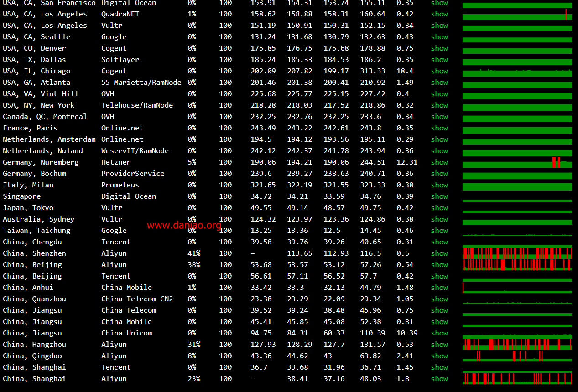Select the 'Softlayer' provider cell
Screen dimensions: 578x392
coord(120,60)
